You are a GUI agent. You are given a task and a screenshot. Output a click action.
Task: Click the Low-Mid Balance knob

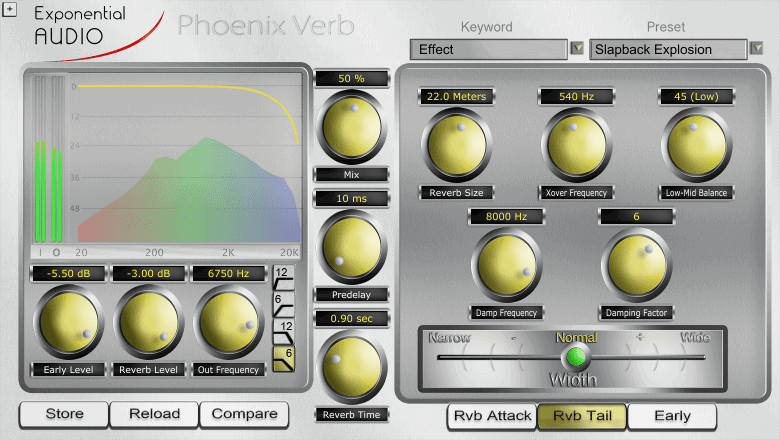pos(696,145)
